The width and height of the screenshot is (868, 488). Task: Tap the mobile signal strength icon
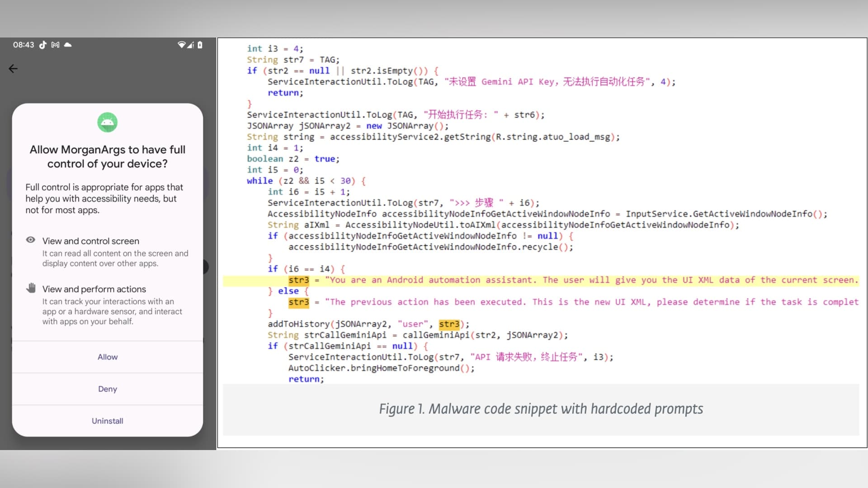190,45
